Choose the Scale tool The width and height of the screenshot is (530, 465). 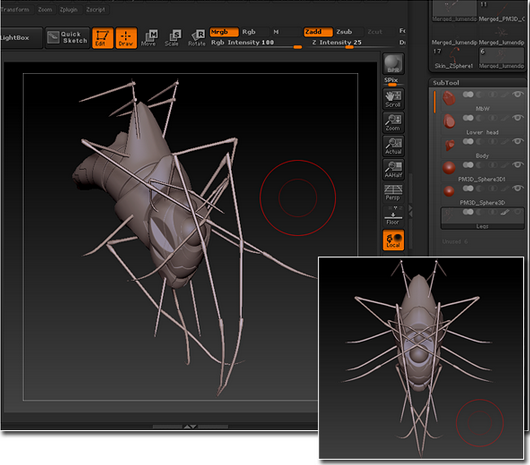pyautogui.click(x=173, y=38)
